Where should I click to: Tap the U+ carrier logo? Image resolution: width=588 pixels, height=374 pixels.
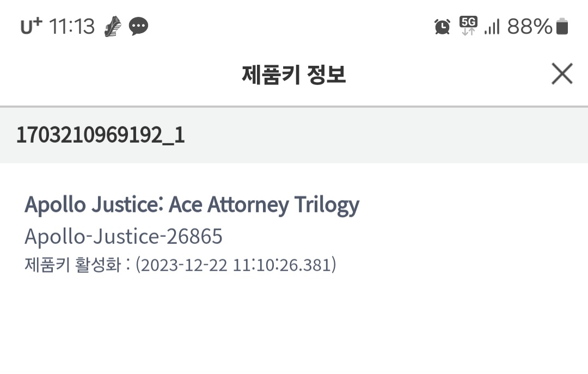[31, 26]
